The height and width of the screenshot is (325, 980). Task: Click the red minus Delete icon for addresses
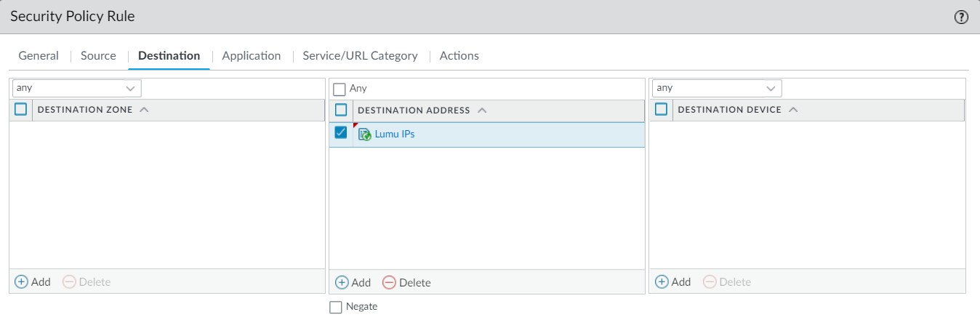point(389,282)
